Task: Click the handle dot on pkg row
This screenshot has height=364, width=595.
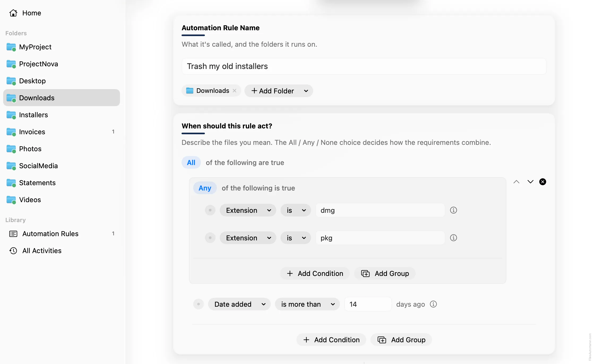Action: coord(210,238)
